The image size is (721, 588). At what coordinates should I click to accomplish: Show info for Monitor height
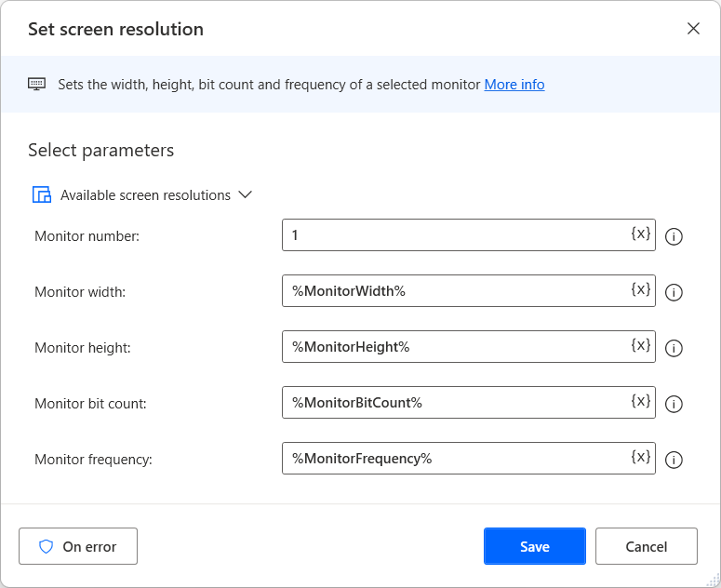[x=674, y=348]
